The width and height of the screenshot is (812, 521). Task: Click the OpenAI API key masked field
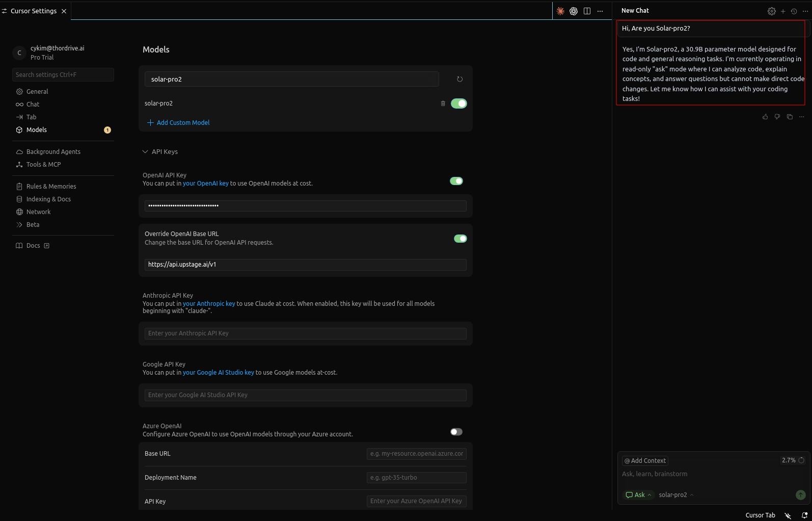(306, 206)
